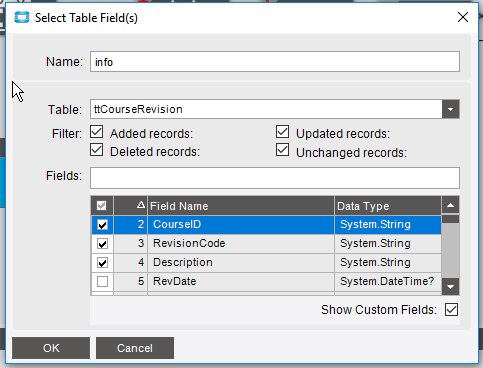Toggle the Deleted records checkbox
This screenshot has width=483, height=368.
(x=97, y=150)
